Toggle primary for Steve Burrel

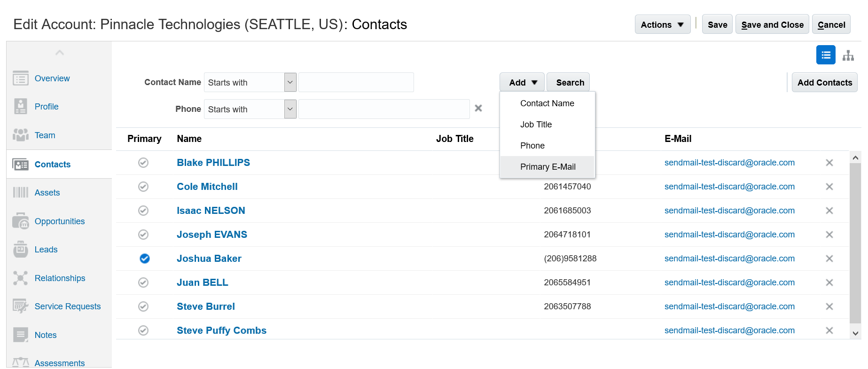click(143, 306)
